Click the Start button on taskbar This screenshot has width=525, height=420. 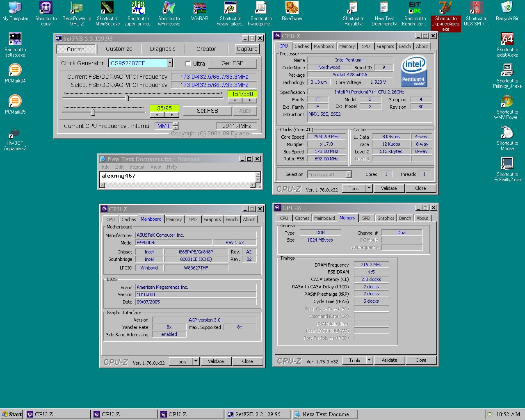coord(11,414)
